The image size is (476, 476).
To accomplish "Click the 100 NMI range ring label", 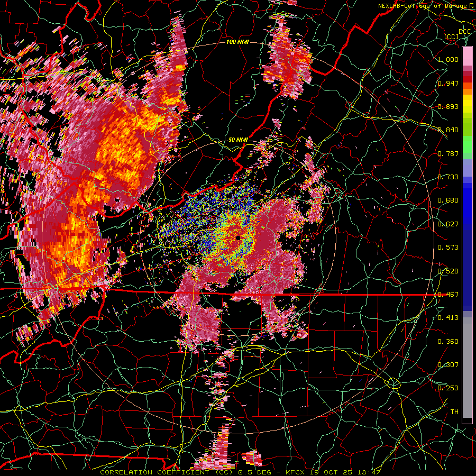I will (x=237, y=42).
